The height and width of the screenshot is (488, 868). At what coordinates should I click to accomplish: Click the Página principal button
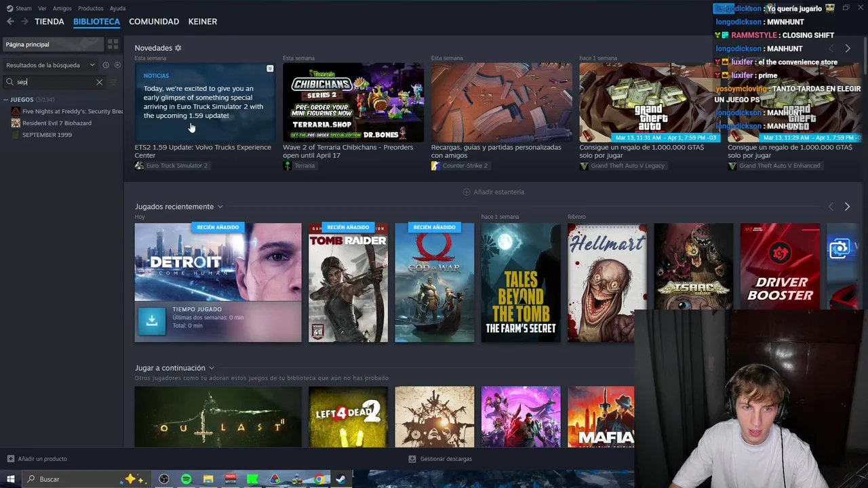point(53,44)
